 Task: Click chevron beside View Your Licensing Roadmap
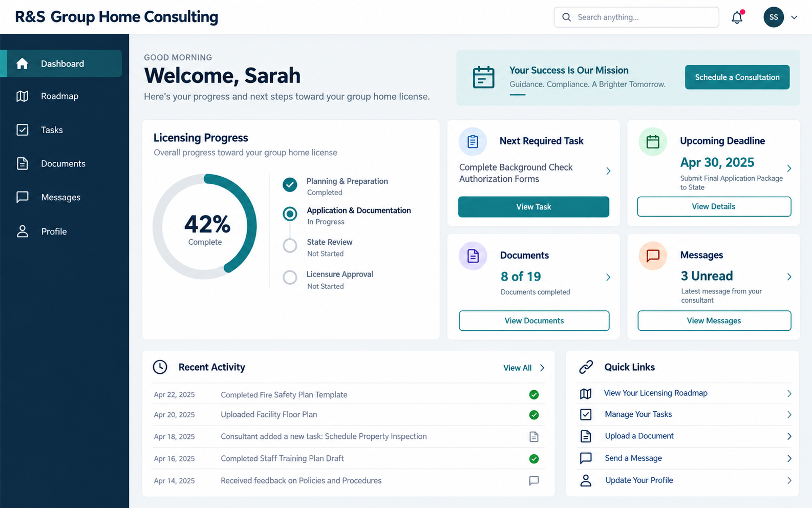(x=789, y=394)
